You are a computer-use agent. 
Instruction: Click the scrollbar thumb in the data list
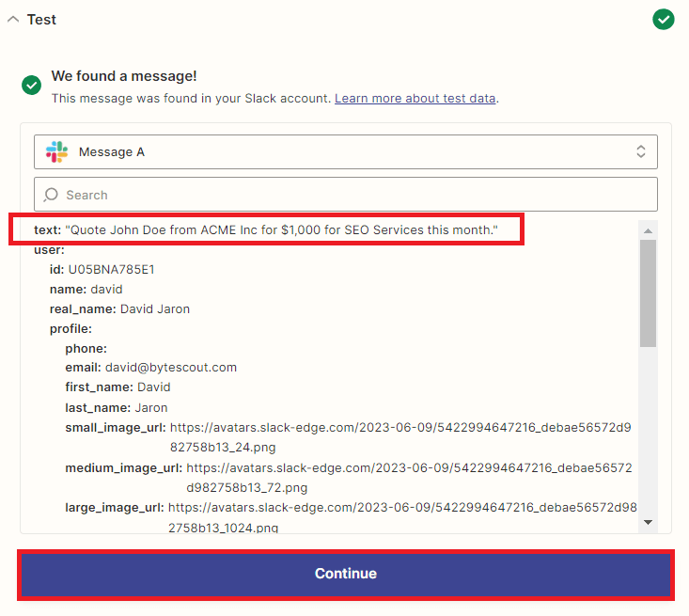tap(648, 292)
